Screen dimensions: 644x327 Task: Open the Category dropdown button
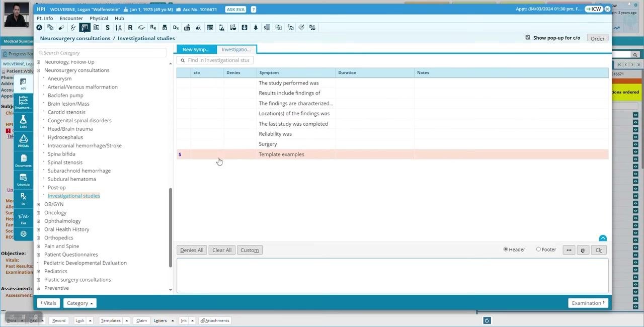(x=79, y=303)
